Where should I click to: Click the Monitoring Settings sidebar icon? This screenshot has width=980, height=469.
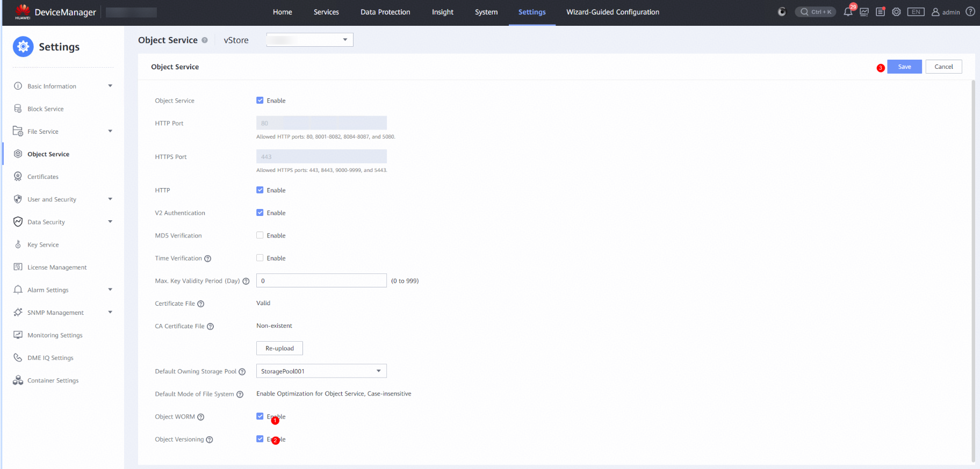[18, 335]
